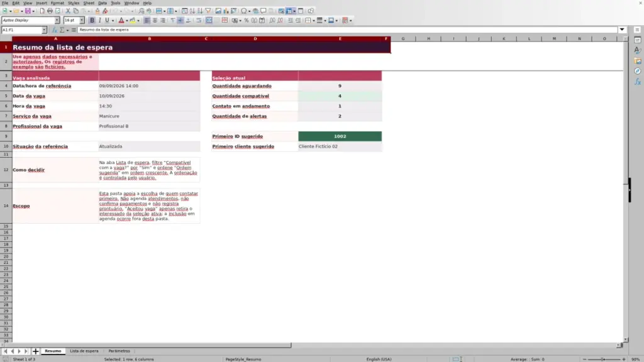
Task: Switch to the Lista de espera sheet tab
Action: click(84, 351)
